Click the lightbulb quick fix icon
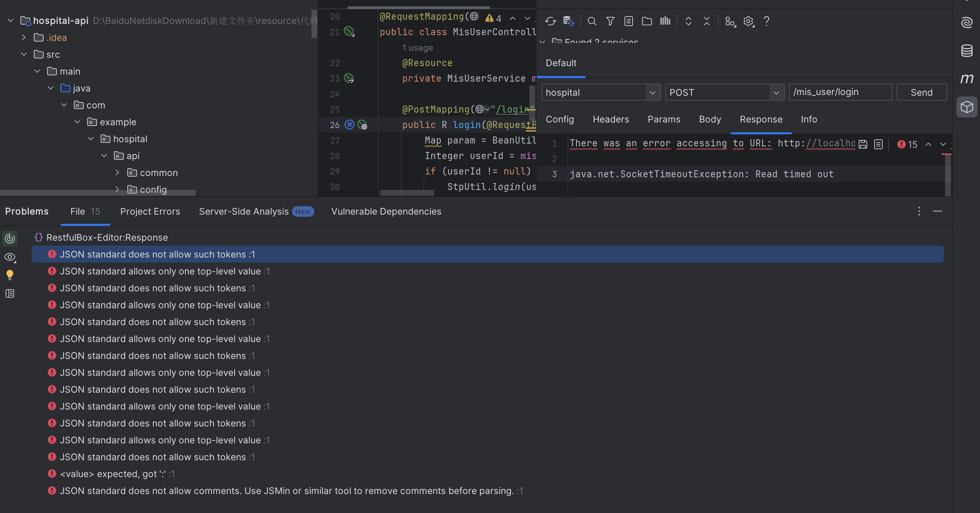The height and width of the screenshot is (513, 980). coord(10,275)
